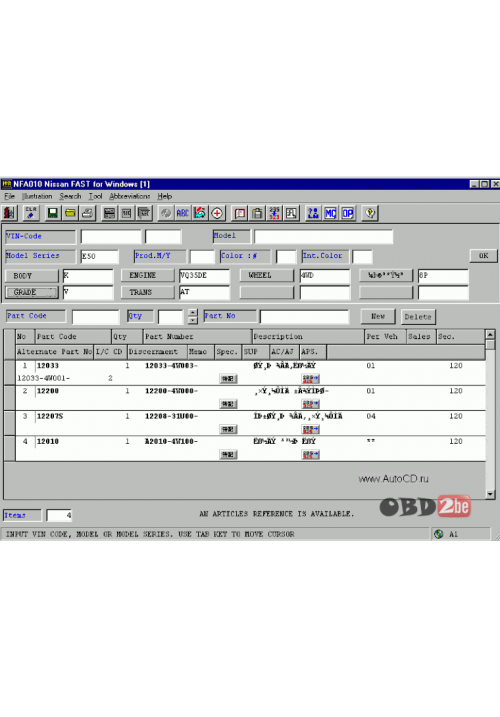Click the greyed-out palette icon before ABC

tap(166, 213)
